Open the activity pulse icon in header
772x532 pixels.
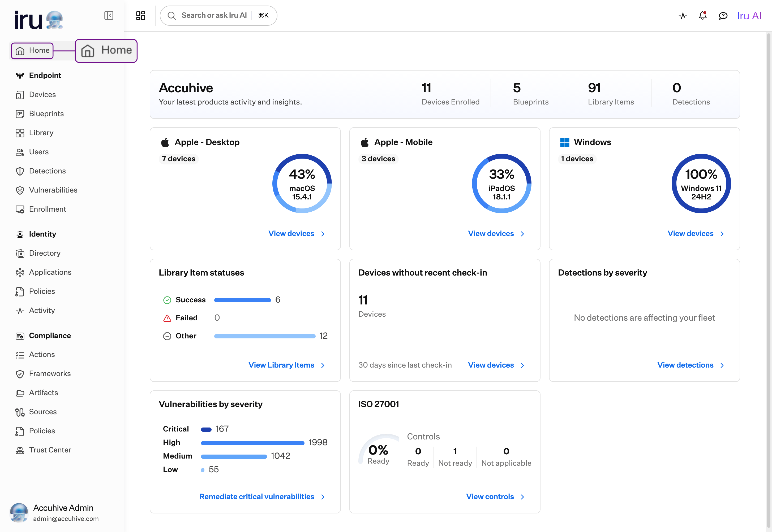683,16
